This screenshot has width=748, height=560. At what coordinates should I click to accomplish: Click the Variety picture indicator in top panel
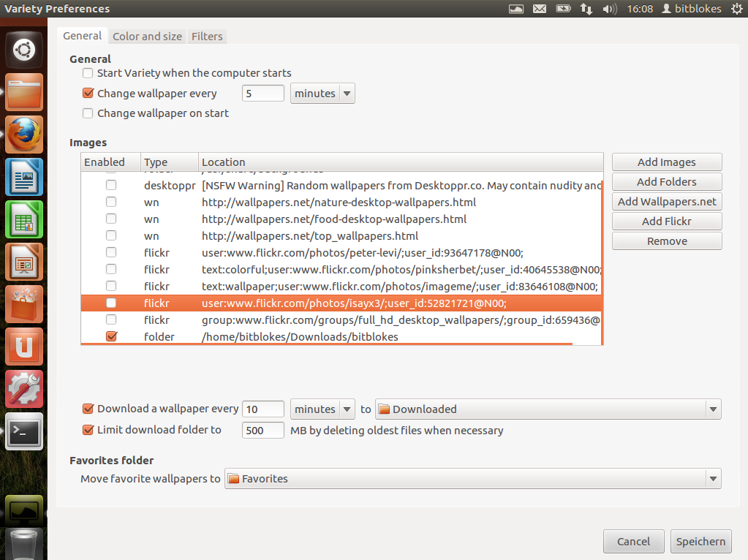point(516,9)
